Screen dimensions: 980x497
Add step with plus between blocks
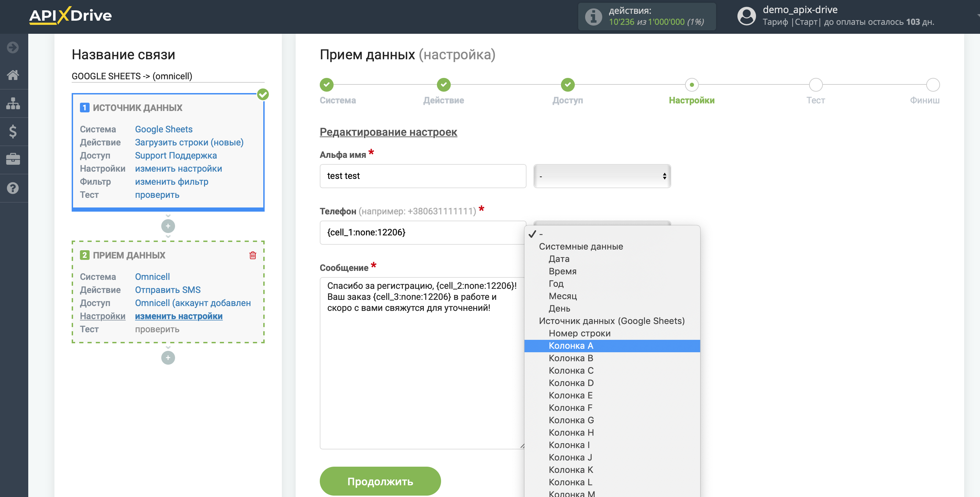[168, 226]
